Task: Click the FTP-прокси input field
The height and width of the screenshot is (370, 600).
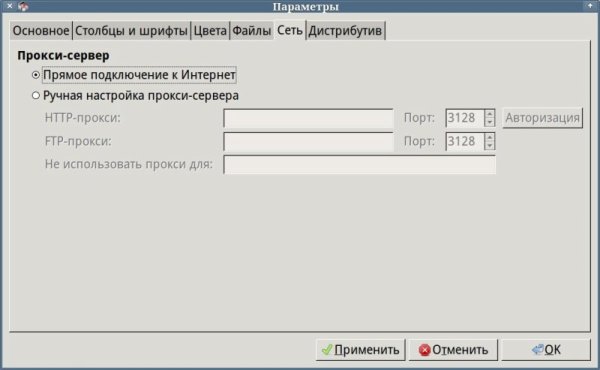Action: [x=308, y=142]
